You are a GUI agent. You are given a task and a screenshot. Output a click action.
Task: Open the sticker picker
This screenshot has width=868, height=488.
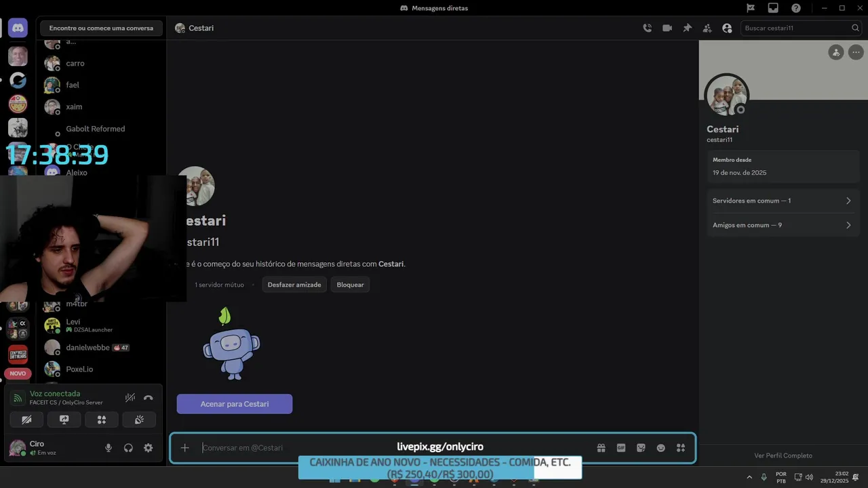pos(641,448)
